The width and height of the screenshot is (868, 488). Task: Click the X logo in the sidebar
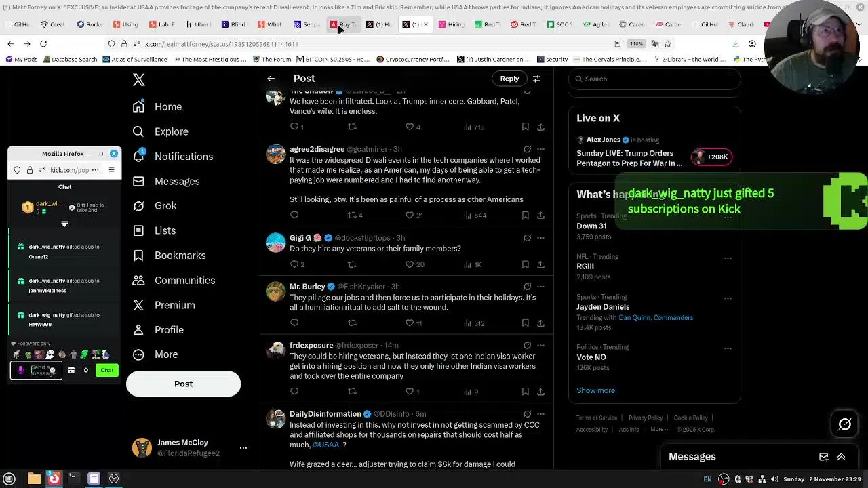point(138,79)
